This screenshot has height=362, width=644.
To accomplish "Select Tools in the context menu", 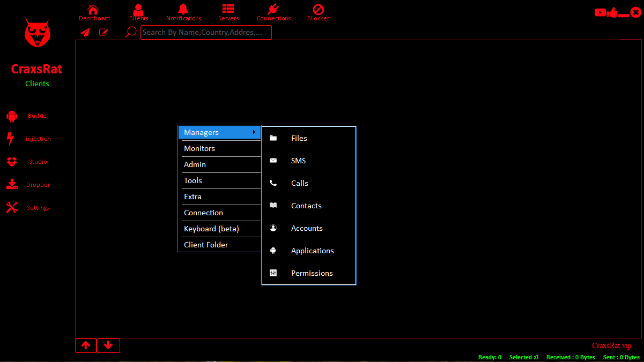I will [220, 180].
